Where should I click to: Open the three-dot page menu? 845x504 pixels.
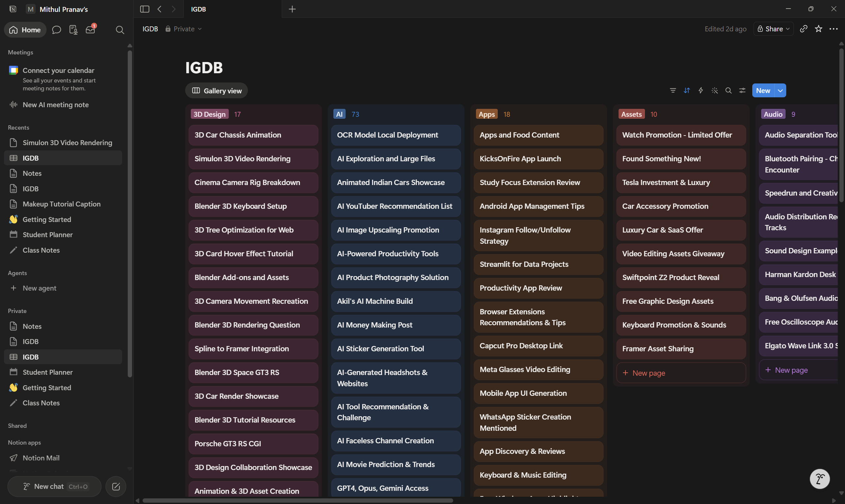point(833,29)
